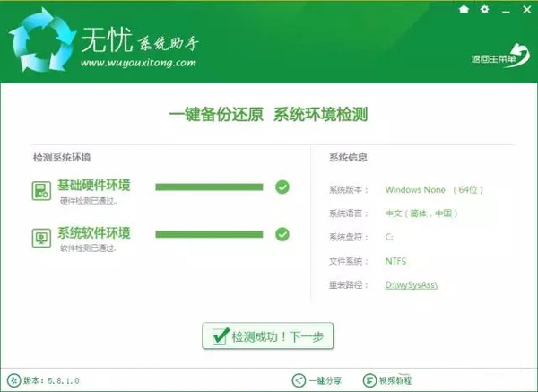Click title 一键备份还原 系统环境检测
The width and height of the screenshot is (538, 392).
[x=268, y=114]
